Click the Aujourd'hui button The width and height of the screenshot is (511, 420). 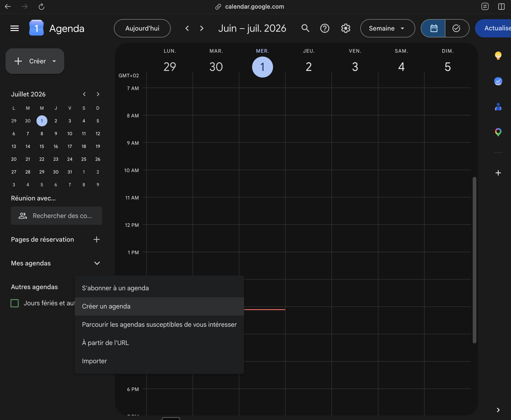(142, 28)
